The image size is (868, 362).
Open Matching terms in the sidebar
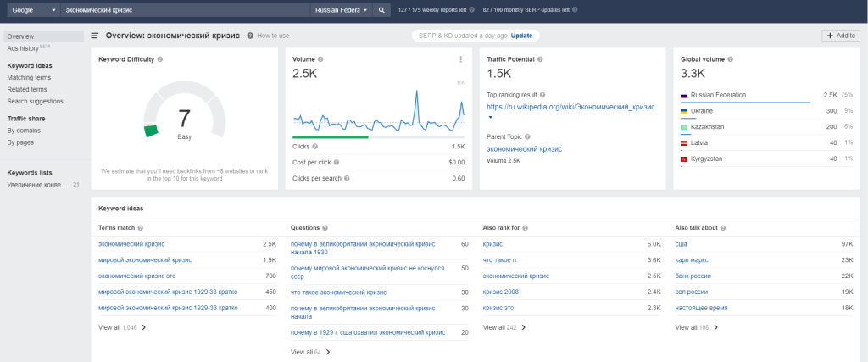(29, 77)
